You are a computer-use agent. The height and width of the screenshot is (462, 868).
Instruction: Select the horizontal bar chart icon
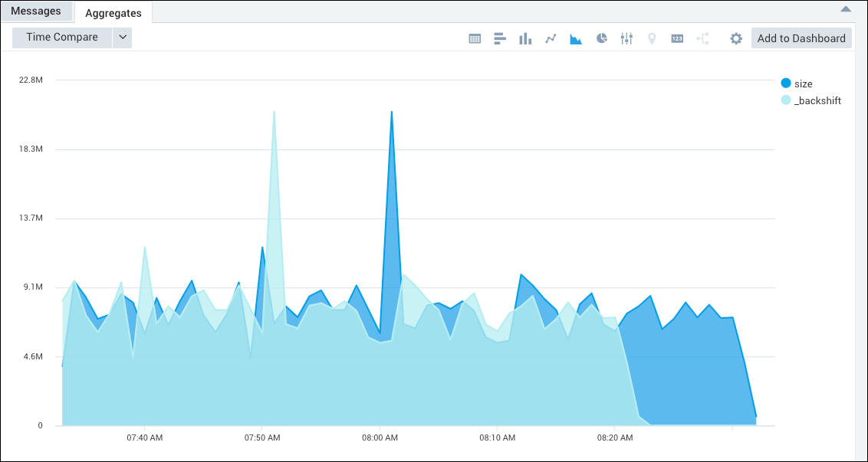point(499,38)
